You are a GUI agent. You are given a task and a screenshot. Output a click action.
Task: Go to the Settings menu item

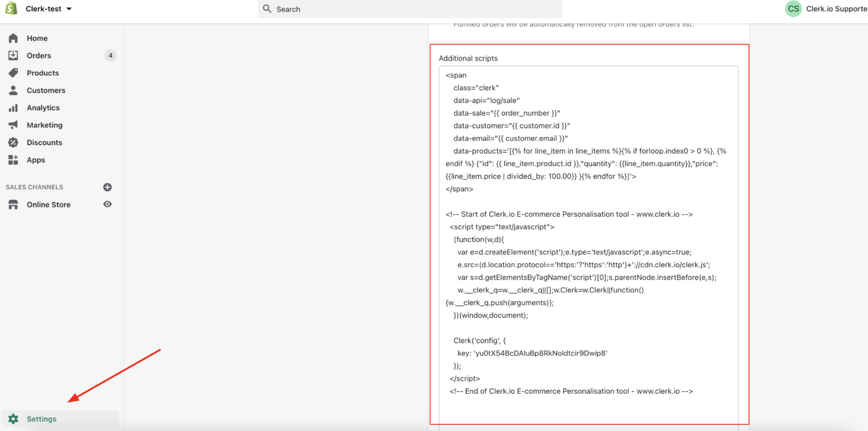tap(42, 419)
